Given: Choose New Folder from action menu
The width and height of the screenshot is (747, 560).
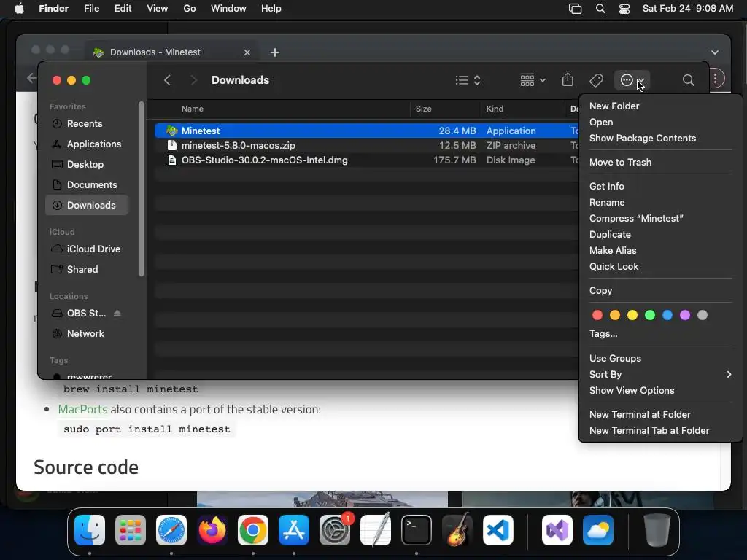Looking at the screenshot, I should tap(660, 106).
